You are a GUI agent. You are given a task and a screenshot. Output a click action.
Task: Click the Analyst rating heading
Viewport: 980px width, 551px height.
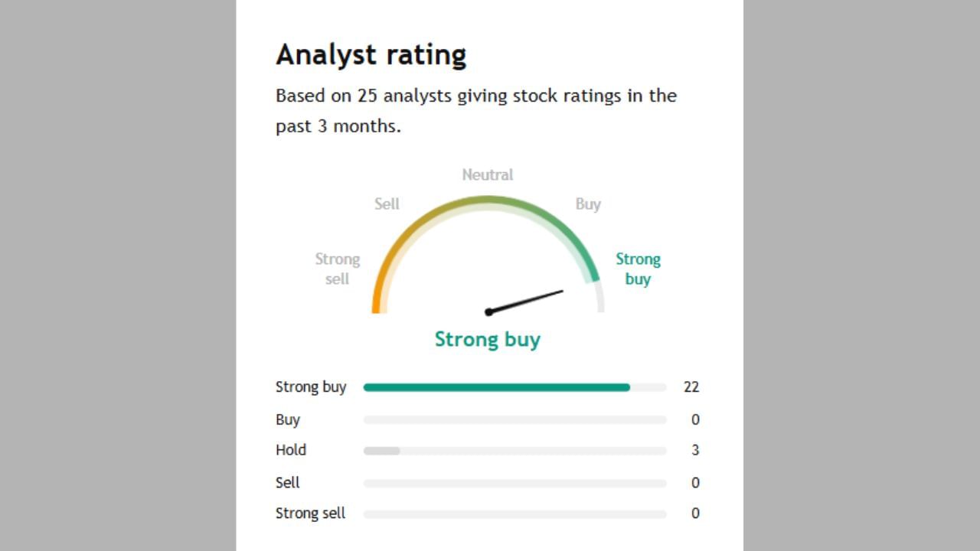pos(371,55)
